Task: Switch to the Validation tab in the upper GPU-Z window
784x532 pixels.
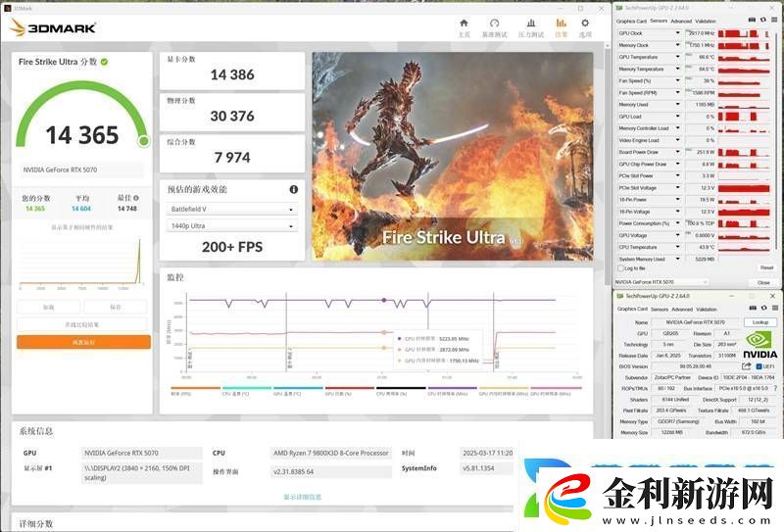Action: coord(706,21)
